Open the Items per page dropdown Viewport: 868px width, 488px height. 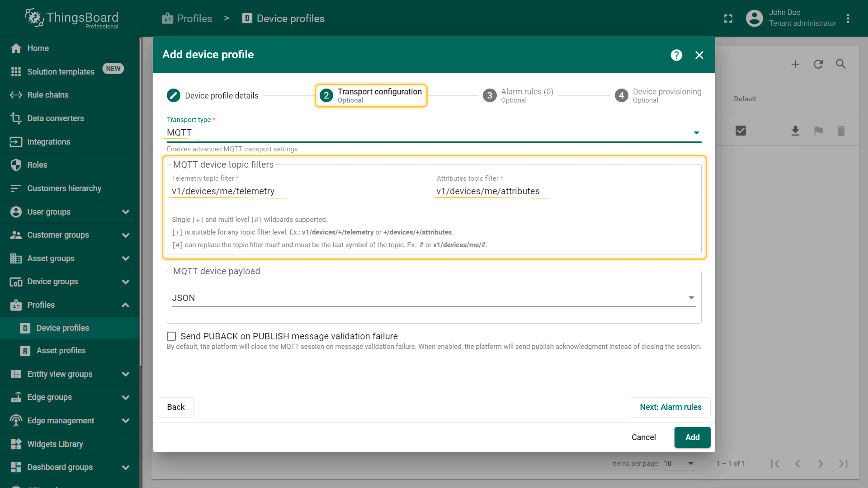(679, 464)
